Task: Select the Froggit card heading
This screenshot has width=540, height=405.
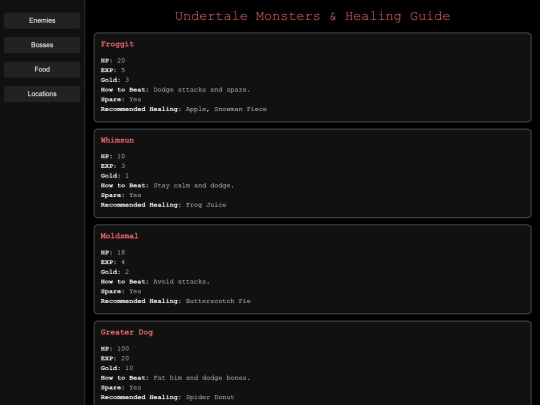Action: pos(117,44)
